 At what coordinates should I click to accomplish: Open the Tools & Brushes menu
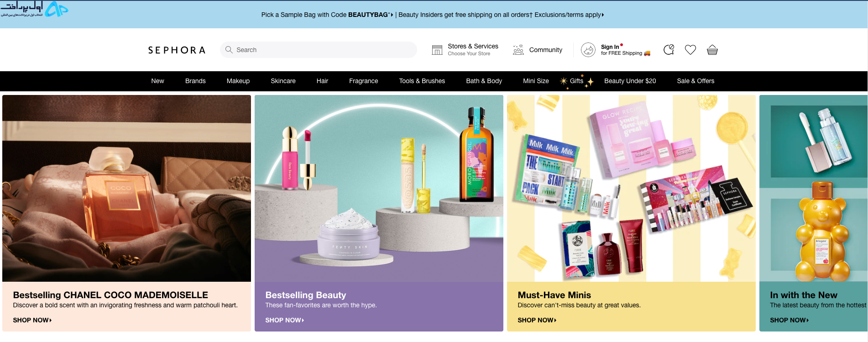(422, 81)
